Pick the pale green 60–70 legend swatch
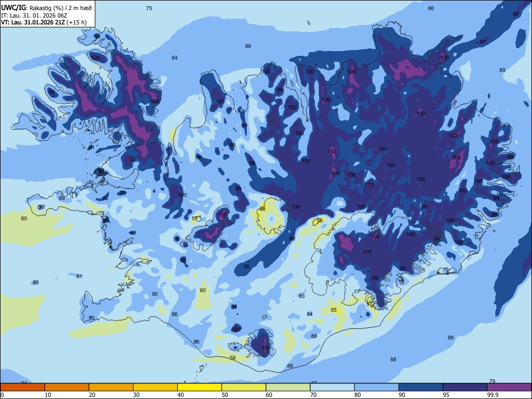Viewport: 532px width, 399px height. (288, 387)
